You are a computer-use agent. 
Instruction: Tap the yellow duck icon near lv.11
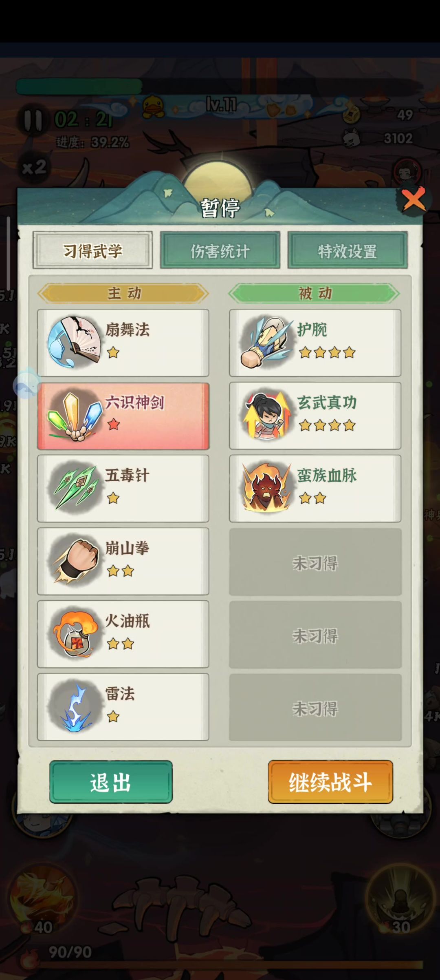point(154,107)
